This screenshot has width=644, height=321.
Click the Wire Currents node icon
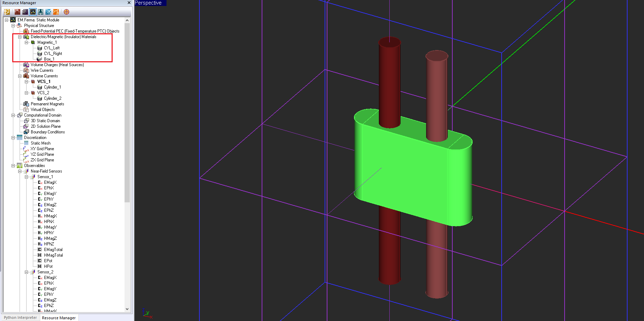click(26, 70)
